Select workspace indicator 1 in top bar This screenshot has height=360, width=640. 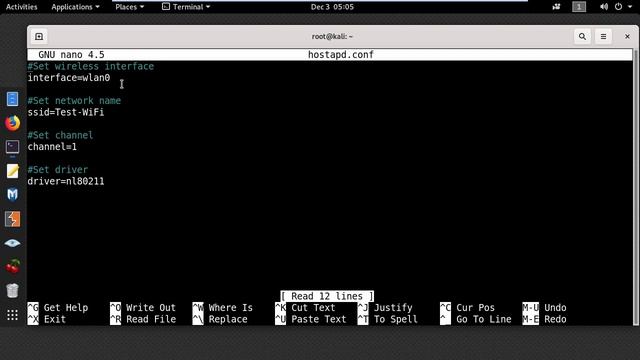click(579, 7)
